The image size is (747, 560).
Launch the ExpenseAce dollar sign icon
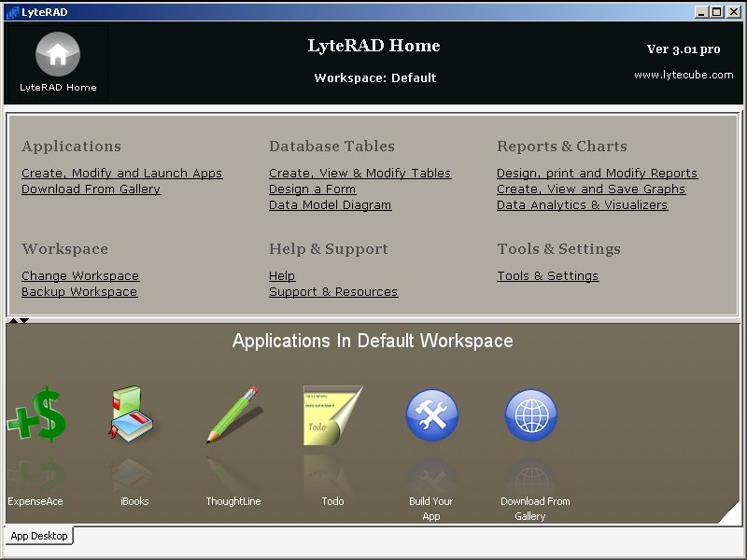tap(36, 413)
